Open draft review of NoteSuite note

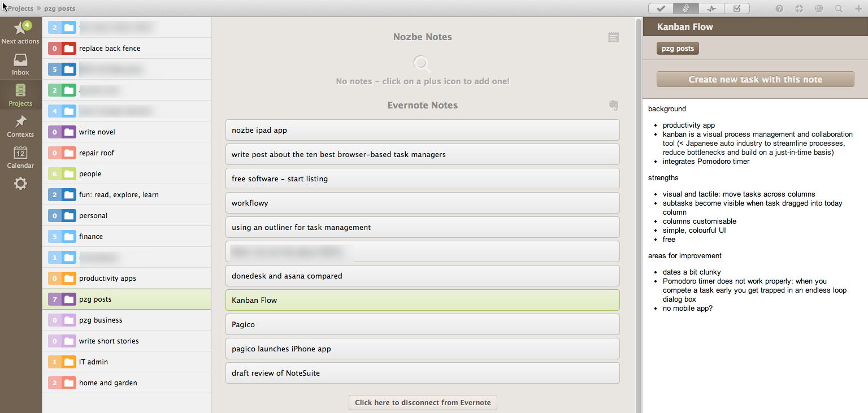point(422,373)
